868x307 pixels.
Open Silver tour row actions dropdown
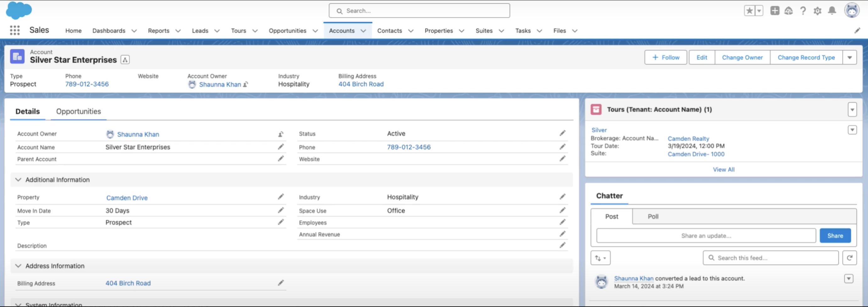pos(852,130)
